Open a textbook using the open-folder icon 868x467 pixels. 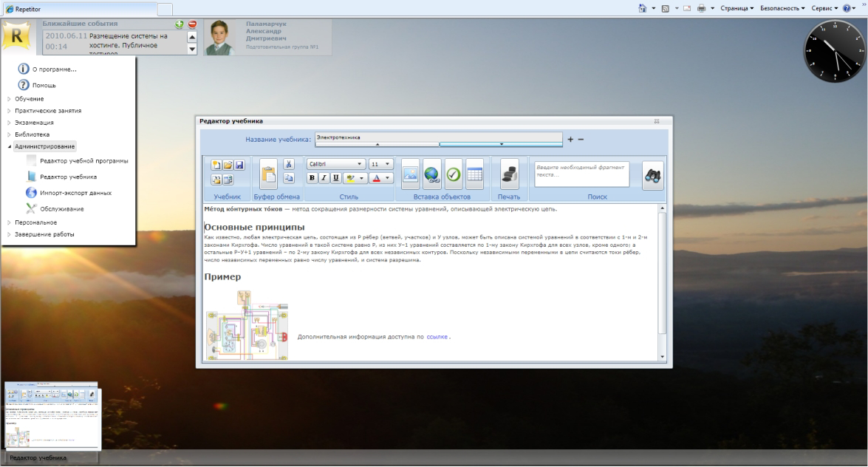(x=228, y=165)
